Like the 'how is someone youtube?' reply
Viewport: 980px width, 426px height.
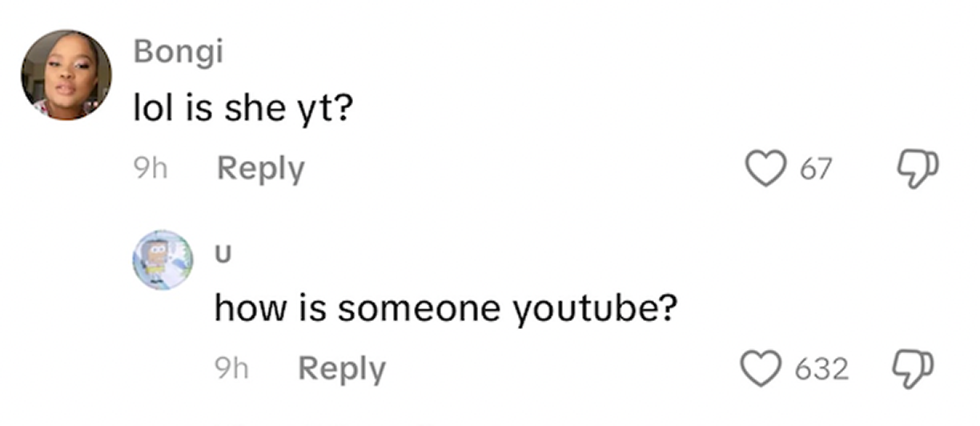[757, 369]
